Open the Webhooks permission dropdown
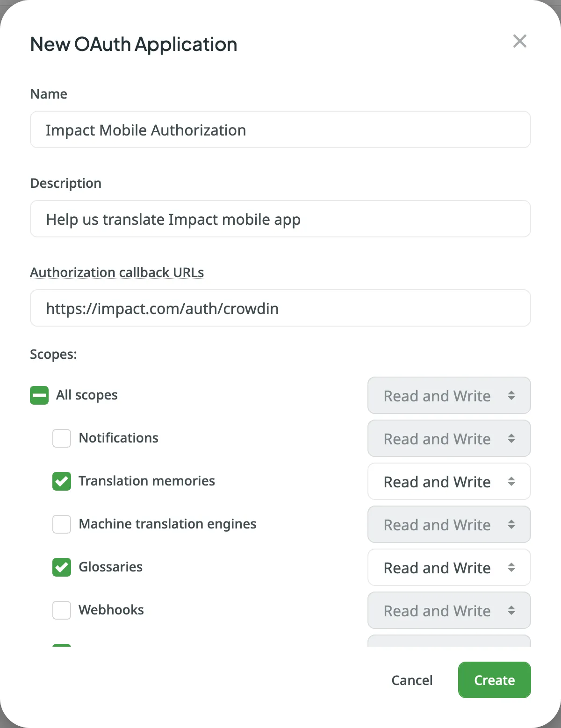Screen dimensions: 561x728 [x=448, y=610]
